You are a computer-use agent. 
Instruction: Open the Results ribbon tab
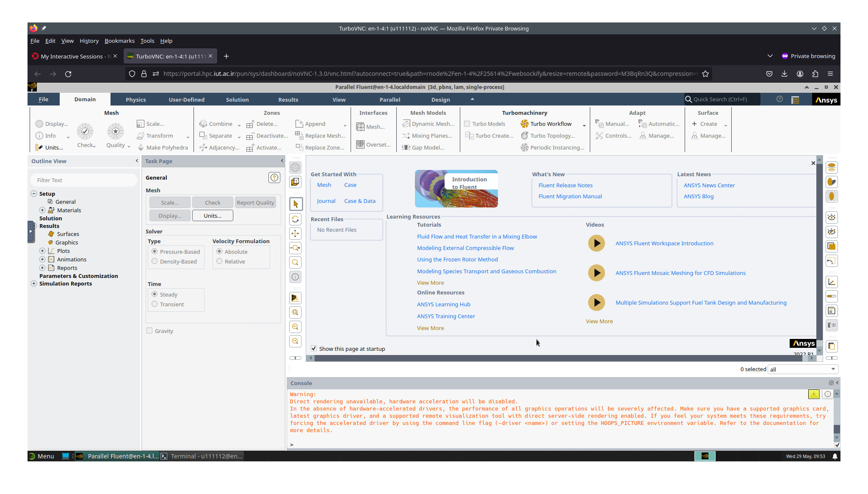288,100
